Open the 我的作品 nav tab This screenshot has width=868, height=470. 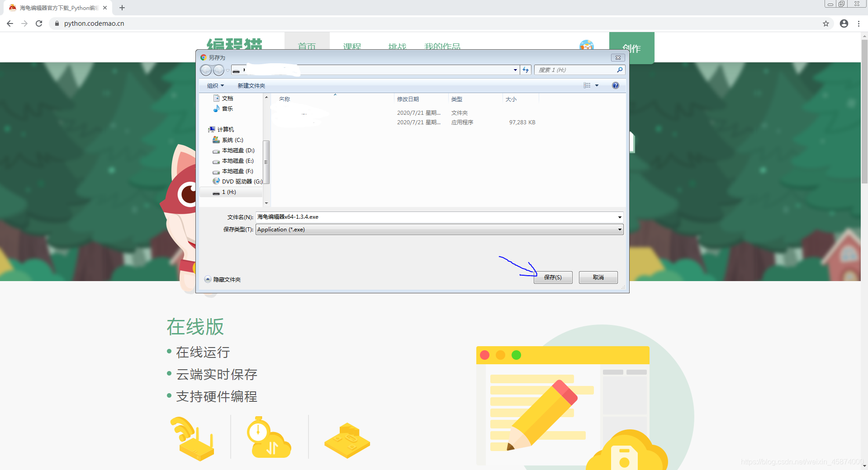442,47
